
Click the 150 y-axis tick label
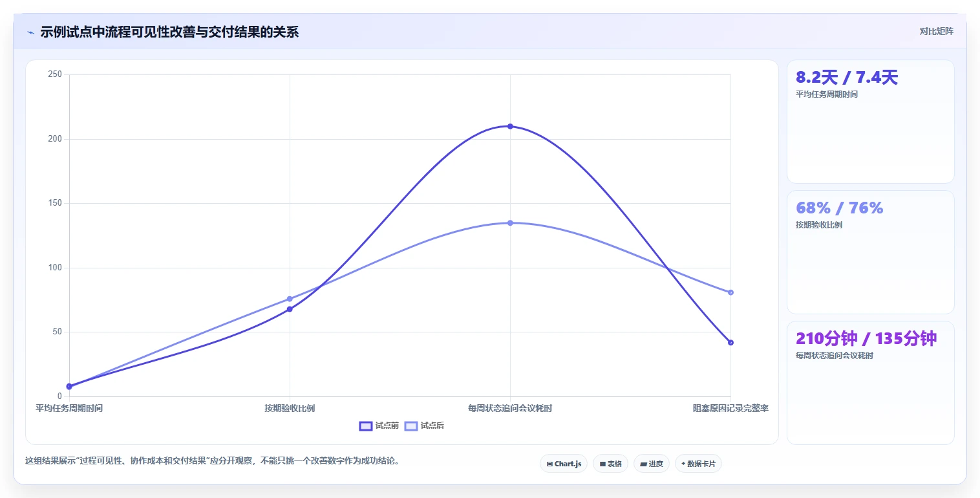coord(55,203)
